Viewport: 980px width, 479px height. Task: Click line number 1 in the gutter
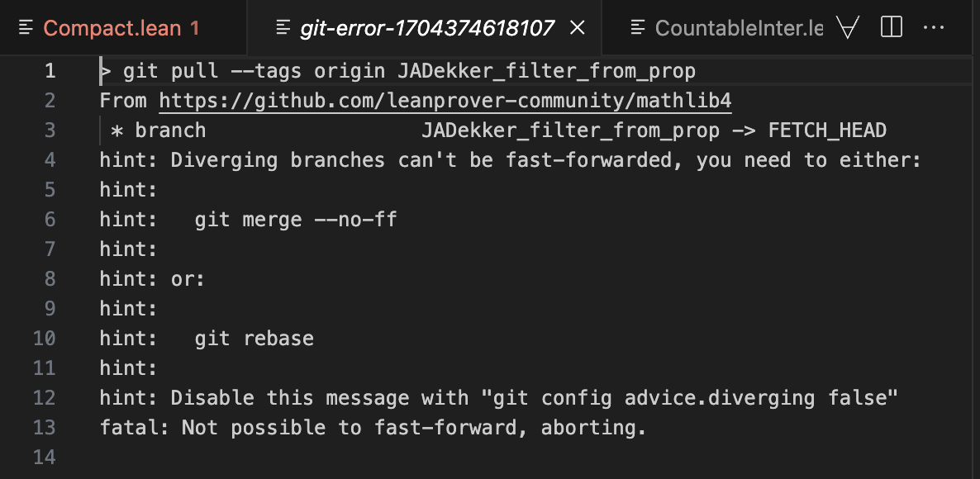tap(50, 71)
